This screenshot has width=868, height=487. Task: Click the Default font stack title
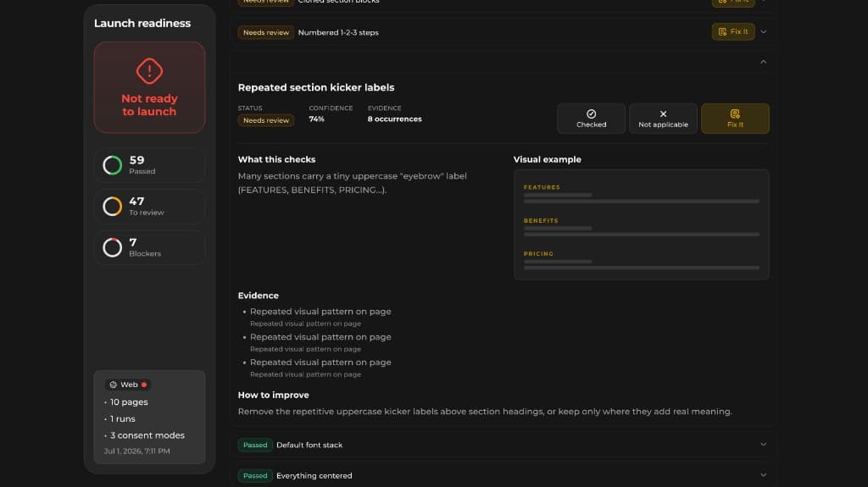pos(309,445)
